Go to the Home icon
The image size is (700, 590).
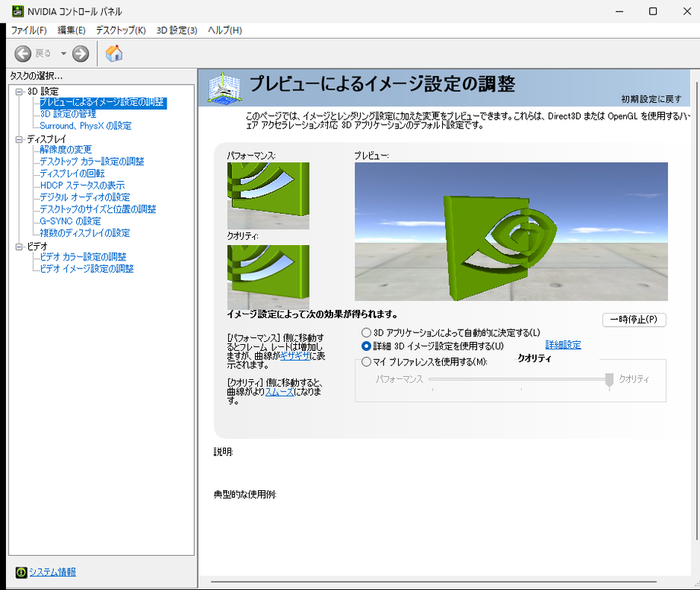coord(114,53)
